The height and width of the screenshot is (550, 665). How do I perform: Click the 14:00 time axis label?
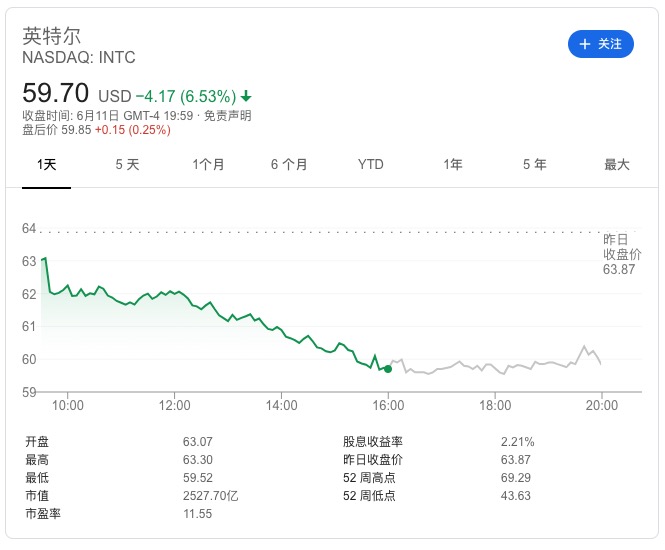tap(281, 405)
